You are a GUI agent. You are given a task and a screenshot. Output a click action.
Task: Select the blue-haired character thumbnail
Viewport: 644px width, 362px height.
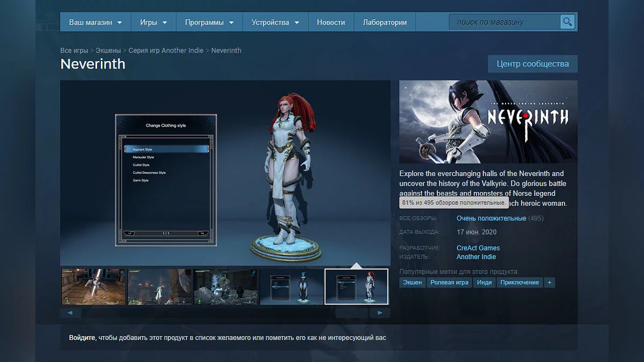coord(292,287)
